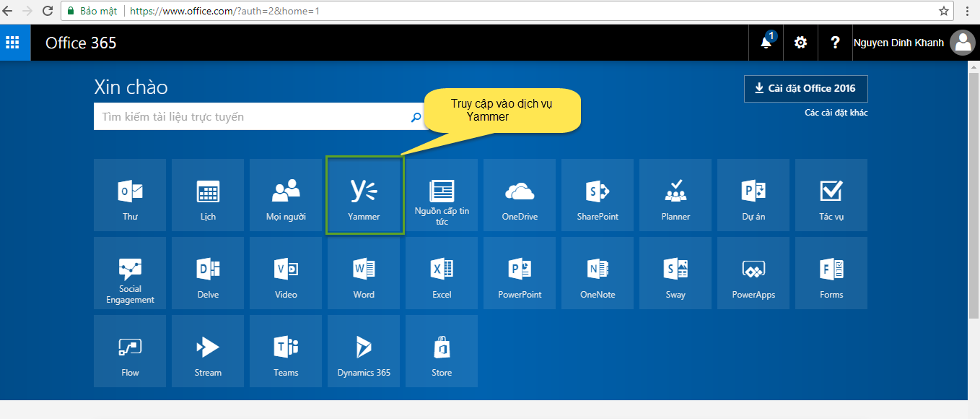Viewport: 980px width, 419px height.
Task: Open the OneNote tile
Action: tap(598, 273)
